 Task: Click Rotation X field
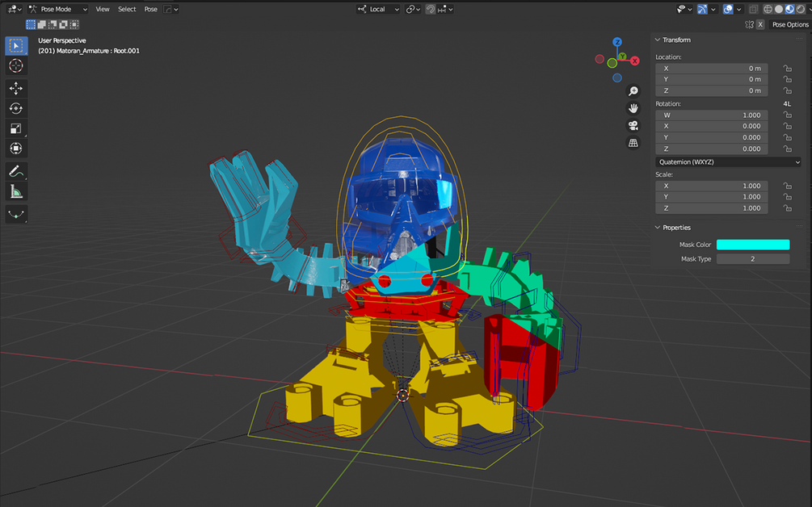coord(712,126)
